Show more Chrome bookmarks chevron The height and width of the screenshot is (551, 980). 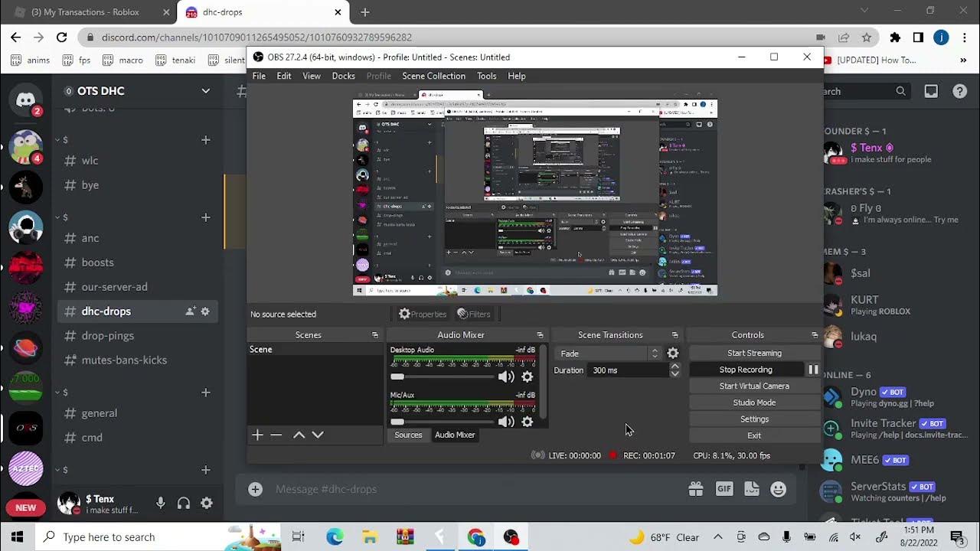coord(963,60)
